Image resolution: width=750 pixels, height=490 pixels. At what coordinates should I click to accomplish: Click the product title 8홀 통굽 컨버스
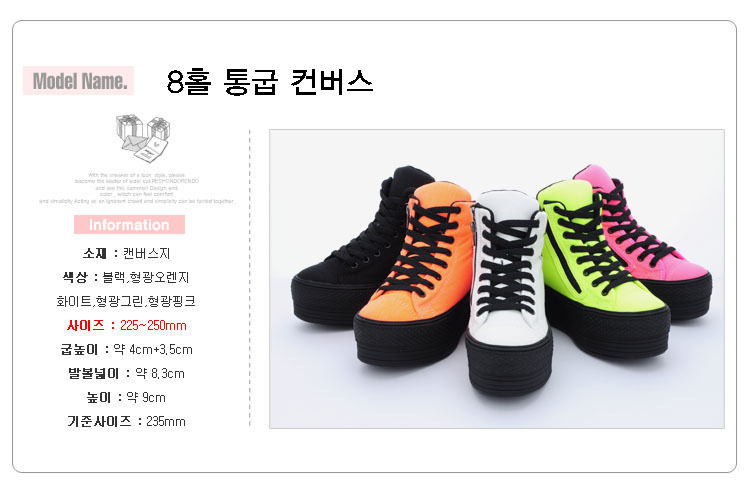pos(270,82)
